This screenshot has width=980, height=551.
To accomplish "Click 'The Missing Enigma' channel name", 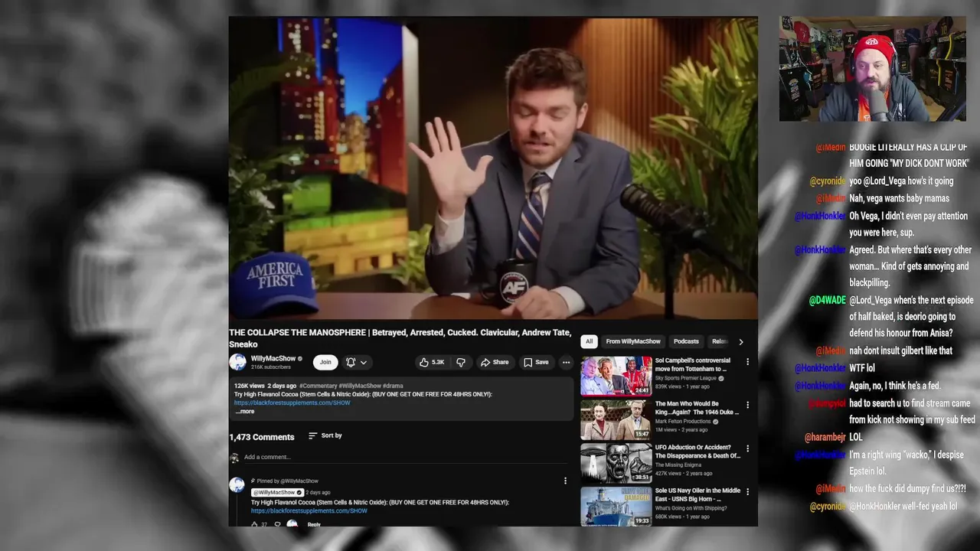I will tap(678, 465).
